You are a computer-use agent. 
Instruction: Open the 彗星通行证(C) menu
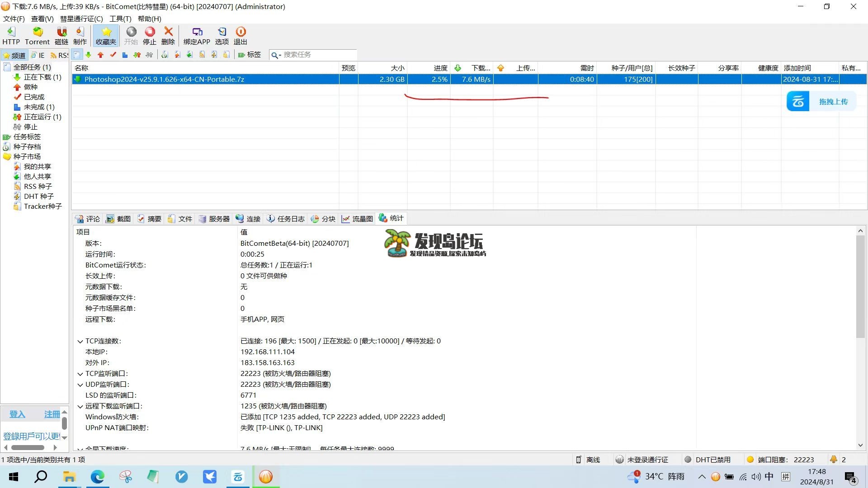(81, 19)
